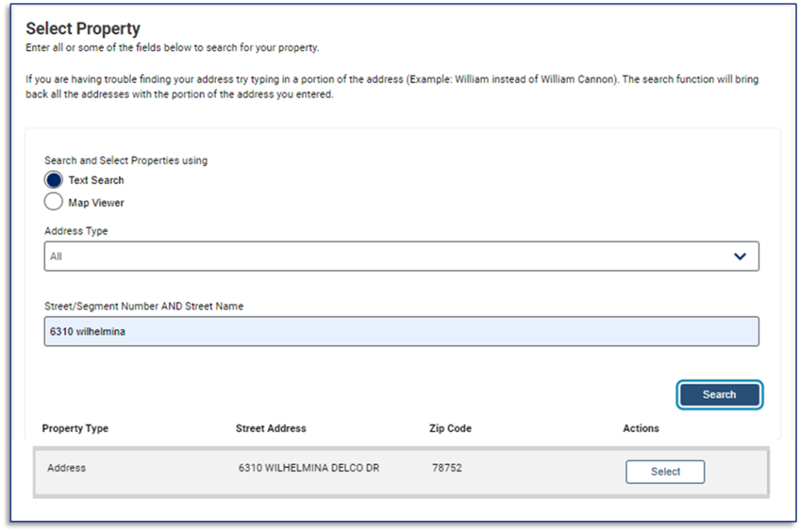The image size is (800, 532).
Task: Click the chevron arrow in Address Type
Action: click(740, 256)
